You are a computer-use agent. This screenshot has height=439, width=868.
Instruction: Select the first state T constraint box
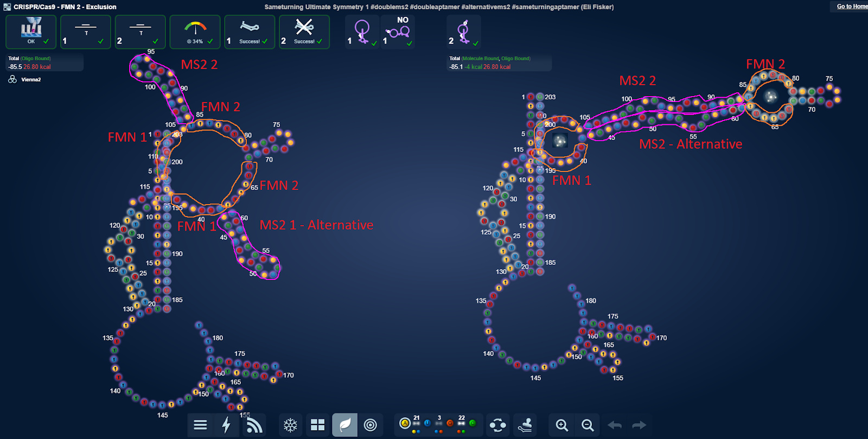pyautogui.click(x=86, y=32)
